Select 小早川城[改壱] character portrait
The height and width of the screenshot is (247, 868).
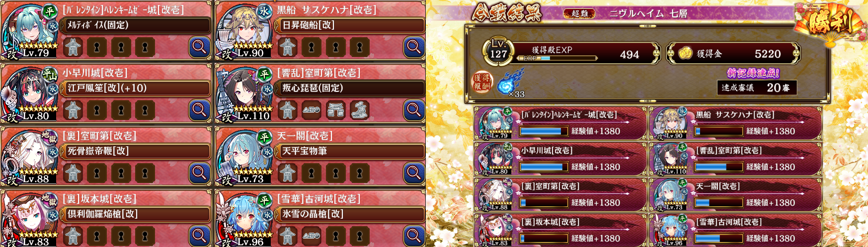(30, 94)
